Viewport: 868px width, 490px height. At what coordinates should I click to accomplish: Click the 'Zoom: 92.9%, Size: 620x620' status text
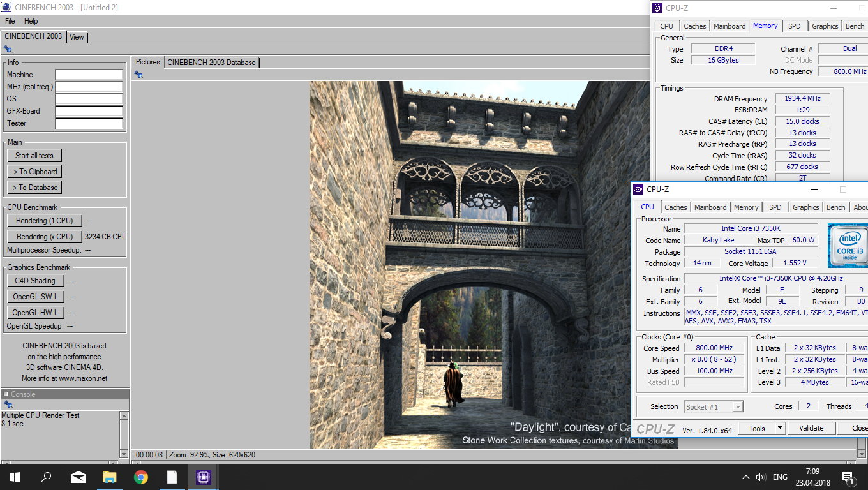point(213,455)
